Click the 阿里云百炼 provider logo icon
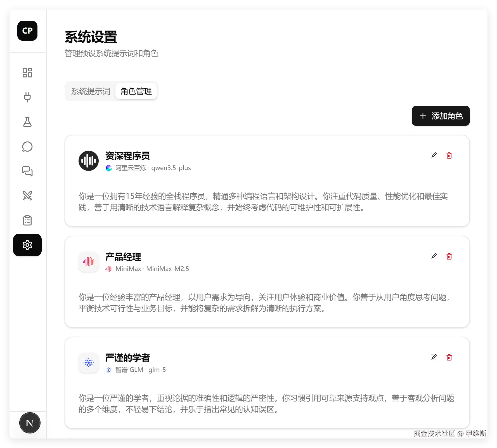 pos(109,168)
